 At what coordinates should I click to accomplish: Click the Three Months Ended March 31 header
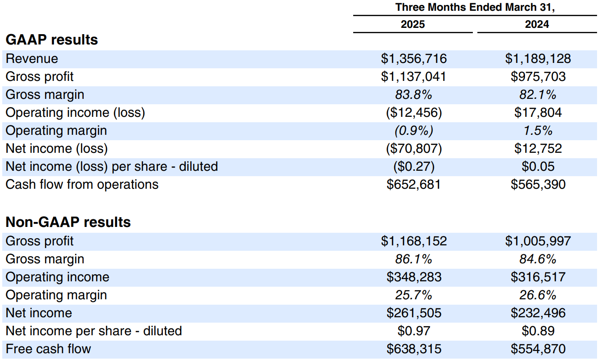475,7
